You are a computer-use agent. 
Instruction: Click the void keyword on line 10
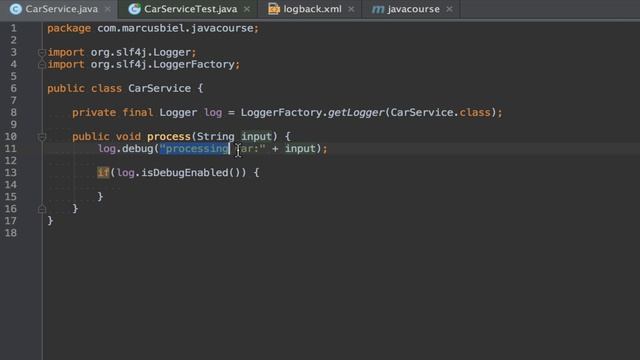coord(128,137)
